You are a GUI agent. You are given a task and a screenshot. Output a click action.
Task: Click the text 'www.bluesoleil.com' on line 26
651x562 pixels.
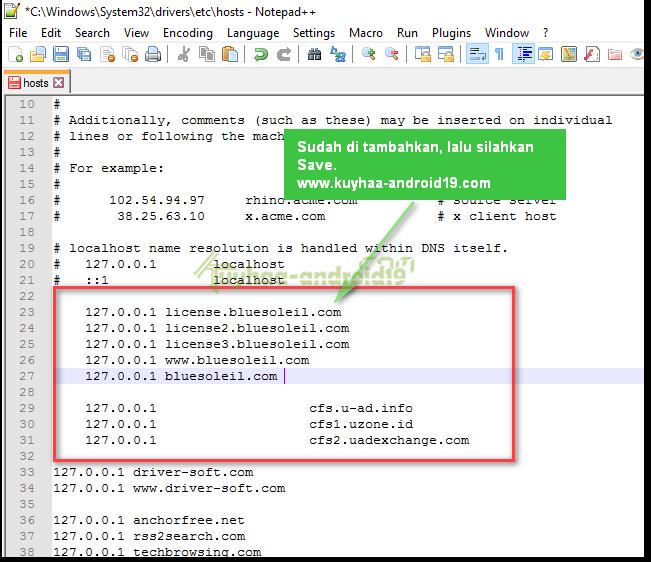click(237, 360)
